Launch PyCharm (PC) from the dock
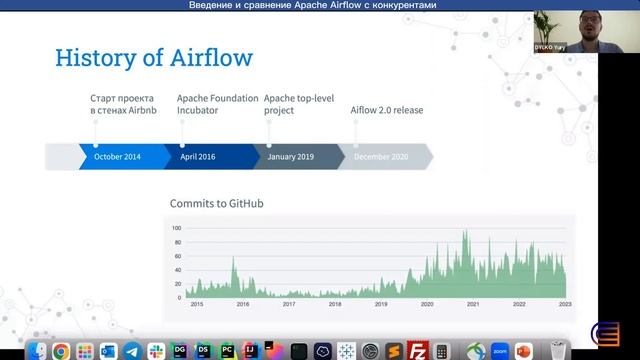Viewport: 640px width, 360px height. 227,351
